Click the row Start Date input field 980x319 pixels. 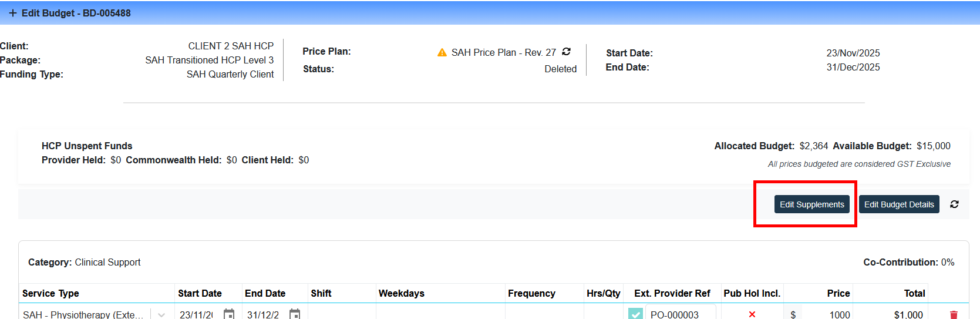197,314
